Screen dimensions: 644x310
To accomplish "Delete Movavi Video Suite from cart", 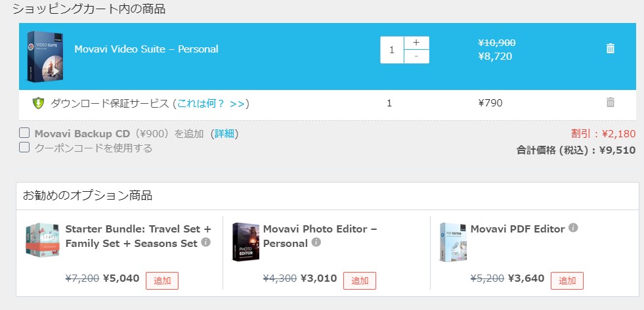I will (611, 49).
